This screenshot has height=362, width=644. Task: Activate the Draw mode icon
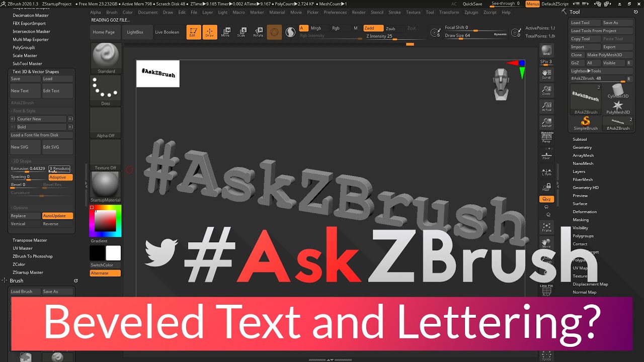tap(210, 32)
